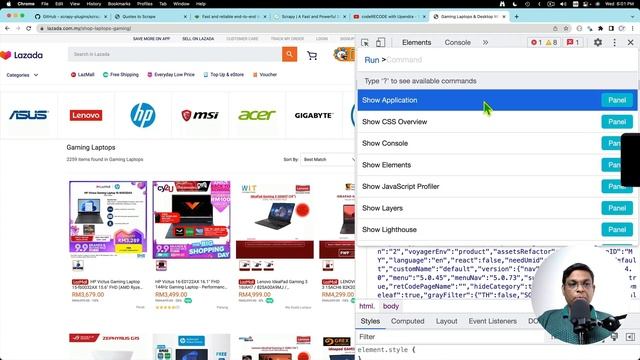Close the DevTools panel
The image size is (640, 360).
click(630, 42)
